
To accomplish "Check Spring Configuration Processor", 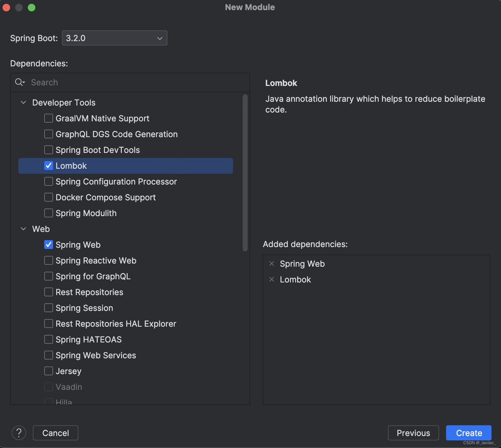I will (x=49, y=181).
